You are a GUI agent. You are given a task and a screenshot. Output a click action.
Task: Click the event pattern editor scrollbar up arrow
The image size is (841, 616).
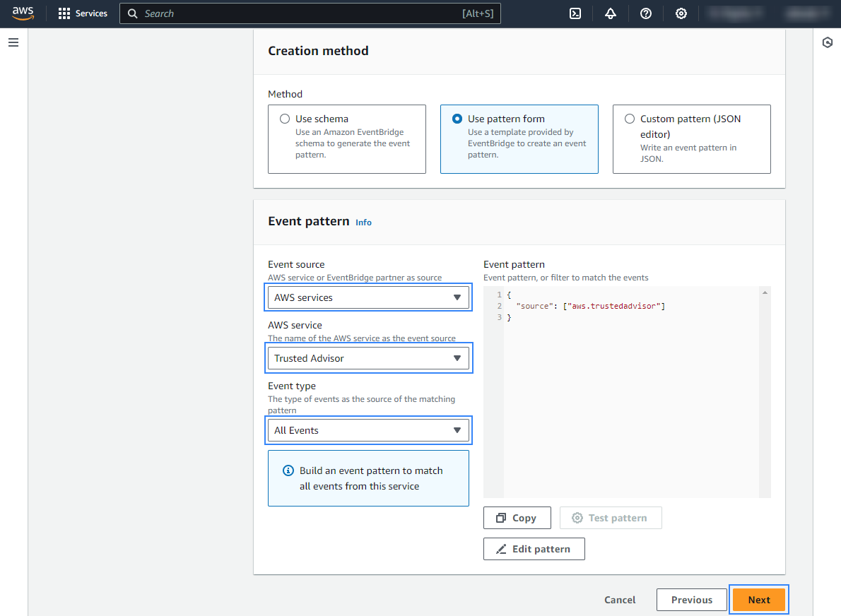pyautogui.click(x=764, y=292)
